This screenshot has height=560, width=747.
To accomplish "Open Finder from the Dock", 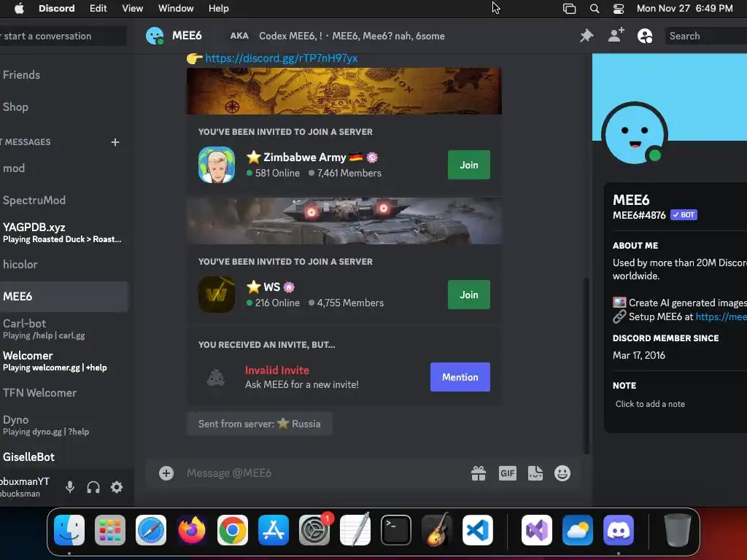I will tap(69, 530).
